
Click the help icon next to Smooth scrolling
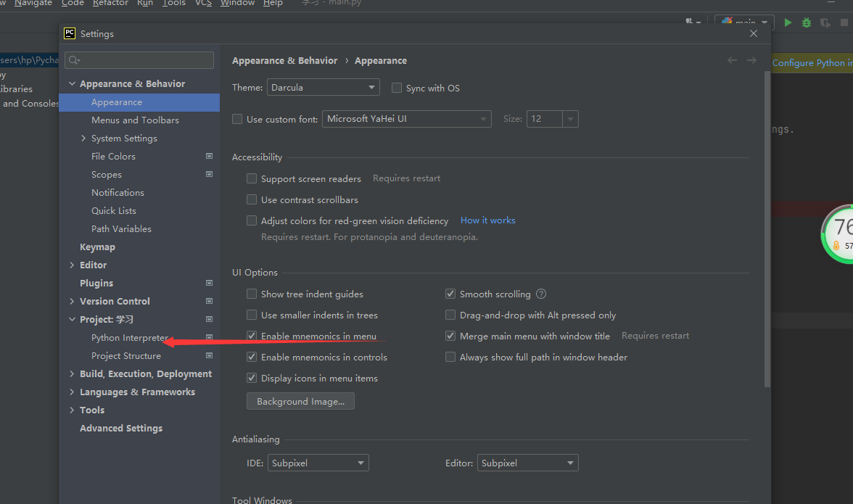(541, 294)
